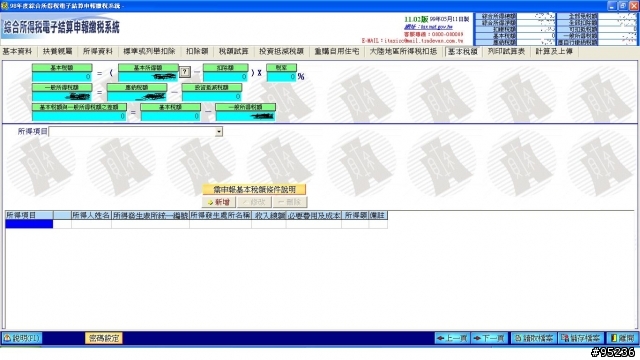This screenshot has height=360, width=640.
Task: Select the 基本稅額 tab
Action: point(462,51)
